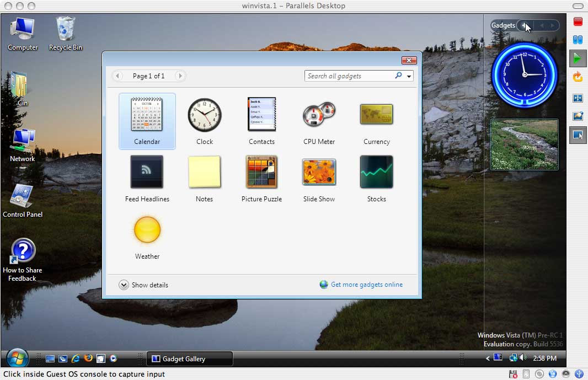Launch Internet Explorer from Quick Launch

click(76, 358)
